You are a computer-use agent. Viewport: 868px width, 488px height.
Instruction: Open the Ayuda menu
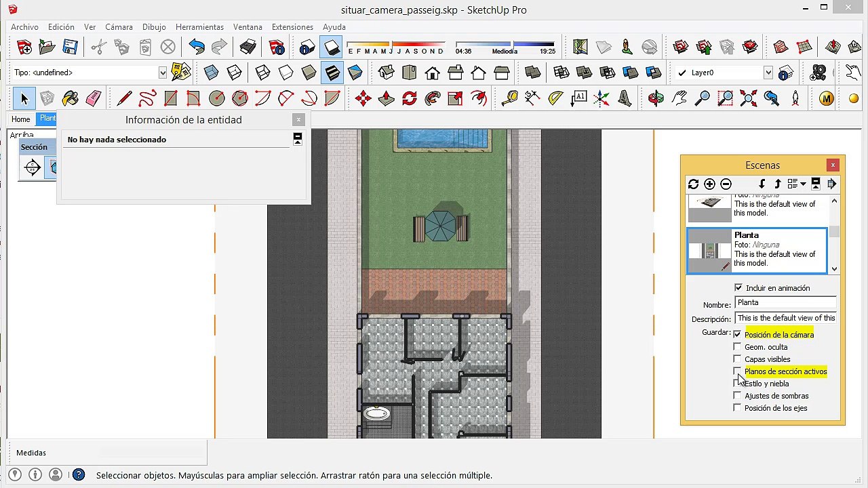coord(334,27)
